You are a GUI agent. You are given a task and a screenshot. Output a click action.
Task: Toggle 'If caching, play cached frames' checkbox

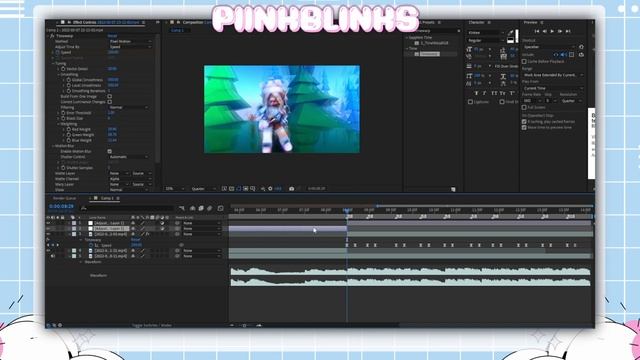pos(524,122)
